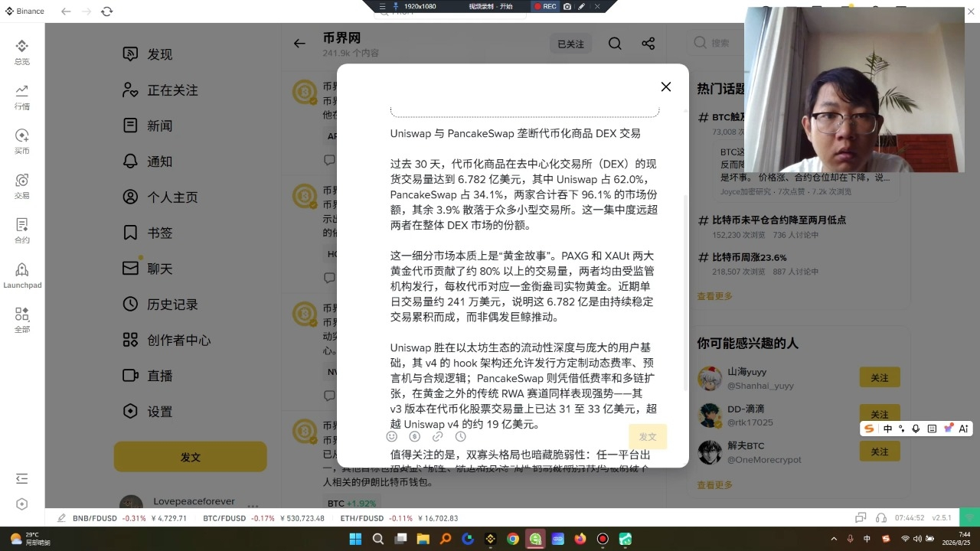Open the multi-window icon in status bar
This screenshot has height=551, width=980.
861,518
